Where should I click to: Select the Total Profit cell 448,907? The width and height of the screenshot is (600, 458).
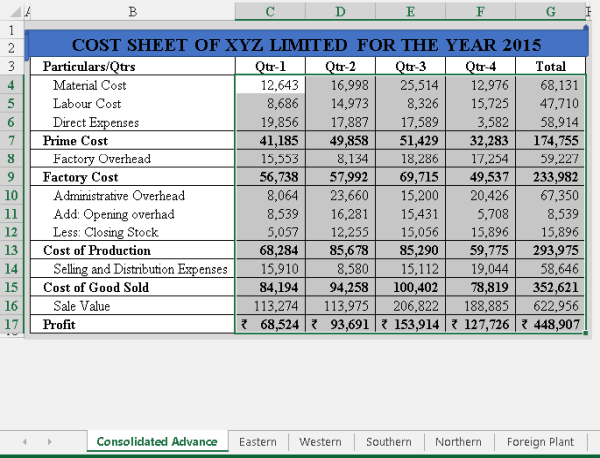[551, 324]
